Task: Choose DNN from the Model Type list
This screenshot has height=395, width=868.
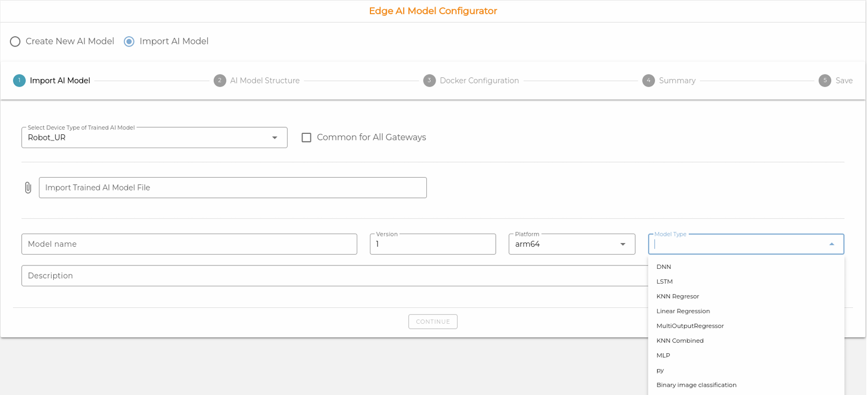Action: (x=746, y=267)
